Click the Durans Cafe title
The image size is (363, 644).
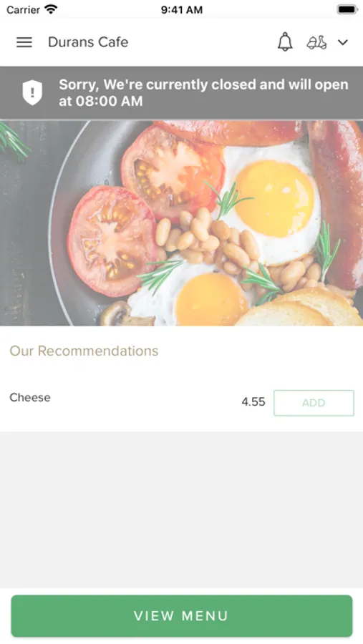point(88,42)
